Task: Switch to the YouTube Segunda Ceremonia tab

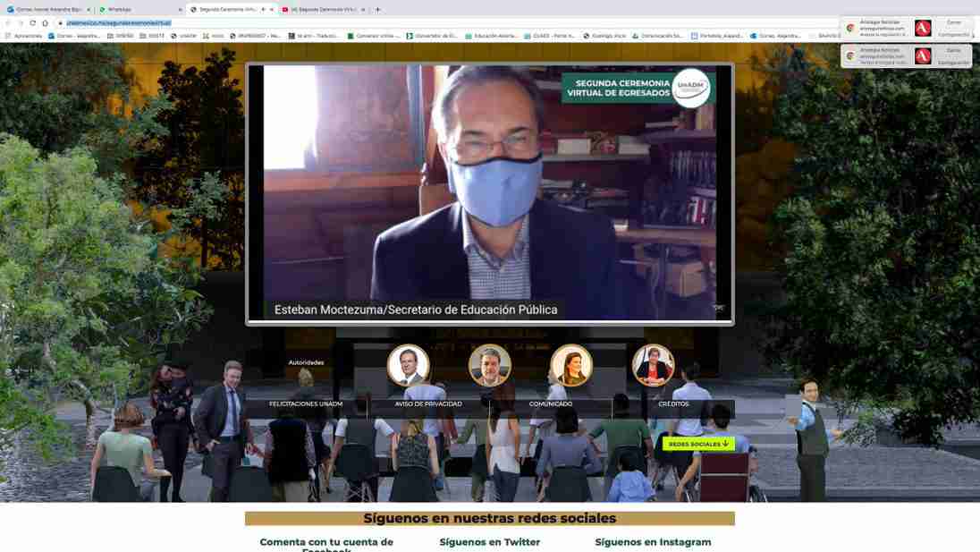Action: click(323, 9)
